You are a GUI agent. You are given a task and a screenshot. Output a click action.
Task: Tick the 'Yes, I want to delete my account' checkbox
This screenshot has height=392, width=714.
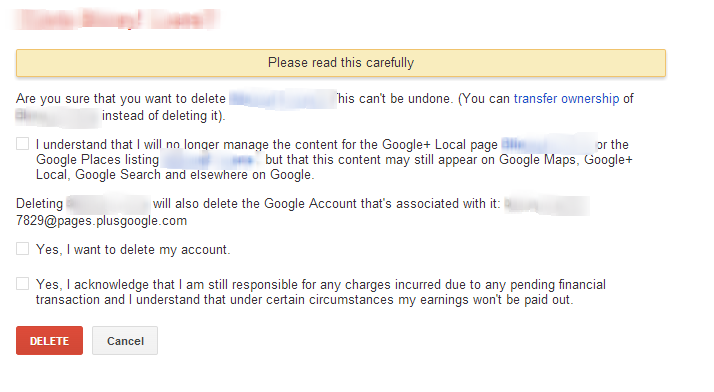(x=22, y=249)
